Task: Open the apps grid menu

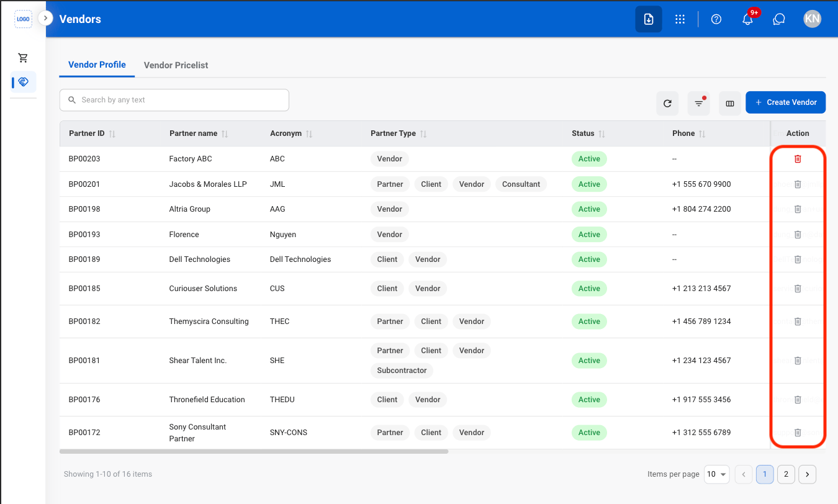Action: [680, 19]
